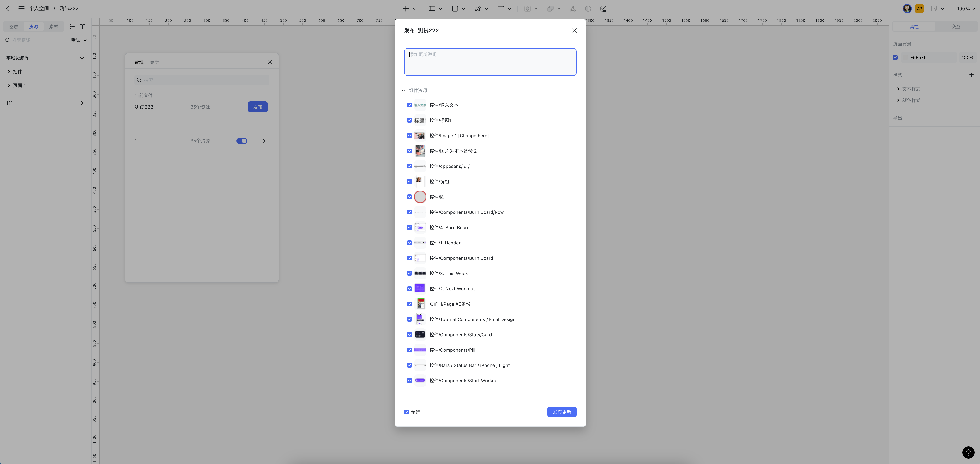Uncheck 控件/标题1 checkbox
980x464 pixels.
pyautogui.click(x=409, y=120)
